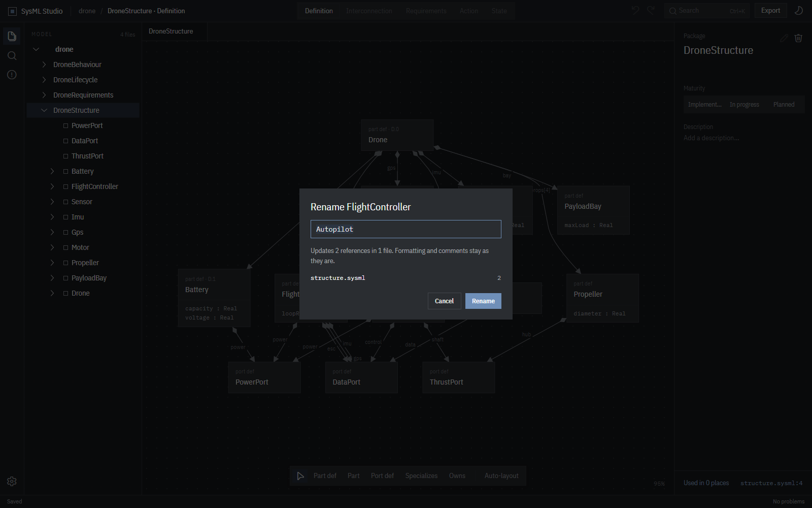Switch to the Action view tab
Image resolution: width=812 pixels, height=508 pixels.
click(x=468, y=11)
